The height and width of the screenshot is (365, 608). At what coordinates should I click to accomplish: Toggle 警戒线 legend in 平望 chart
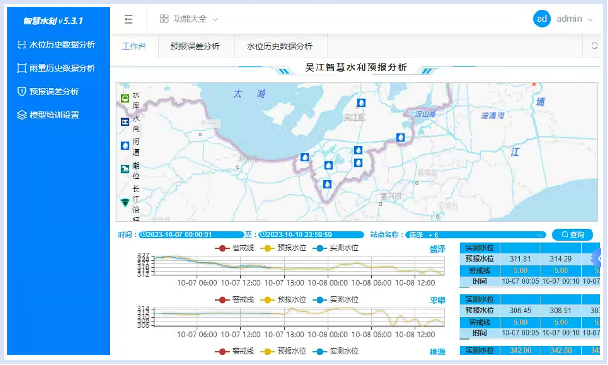point(235,300)
